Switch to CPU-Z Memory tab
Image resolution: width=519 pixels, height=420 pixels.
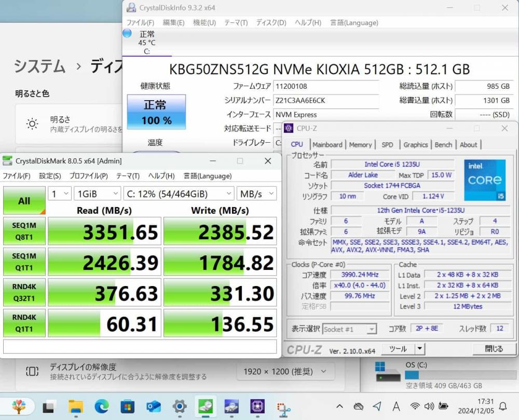360,145
